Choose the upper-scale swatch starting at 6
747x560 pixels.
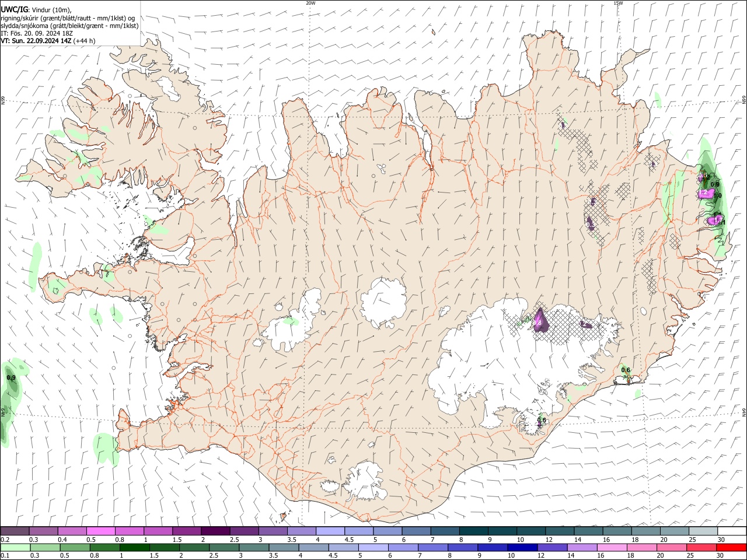tap(416, 531)
